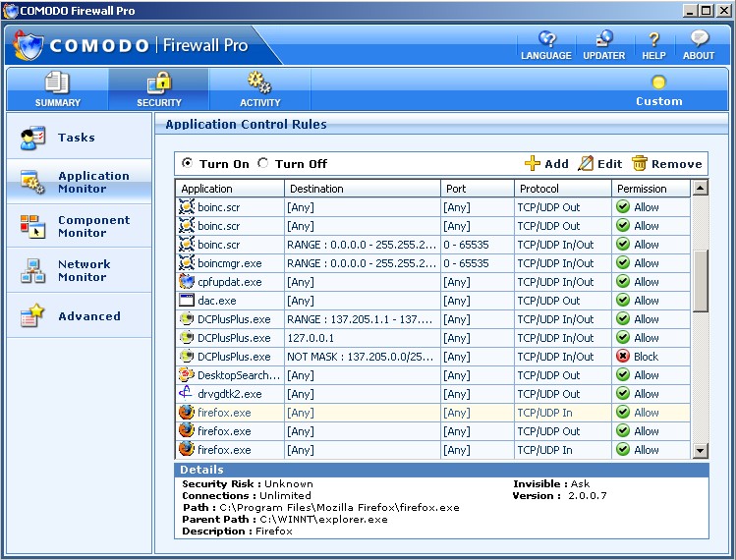Click the Application Control Rules heading

pyautogui.click(x=246, y=125)
